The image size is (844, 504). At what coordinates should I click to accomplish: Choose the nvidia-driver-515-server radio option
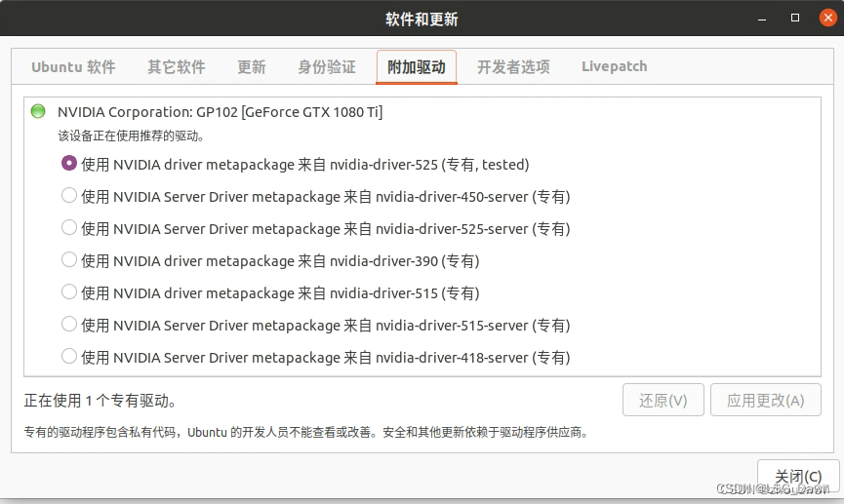tap(69, 325)
